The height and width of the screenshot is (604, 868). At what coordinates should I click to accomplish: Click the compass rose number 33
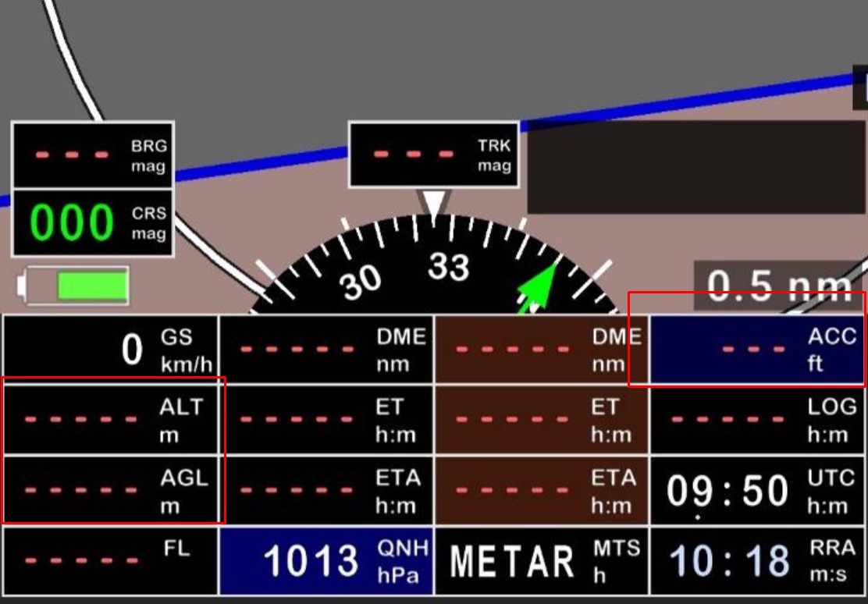(448, 268)
